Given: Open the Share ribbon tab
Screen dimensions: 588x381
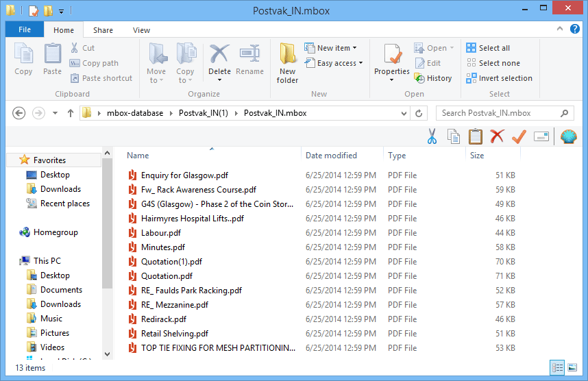Looking at the screenshot, I should [x=103, y=30].
